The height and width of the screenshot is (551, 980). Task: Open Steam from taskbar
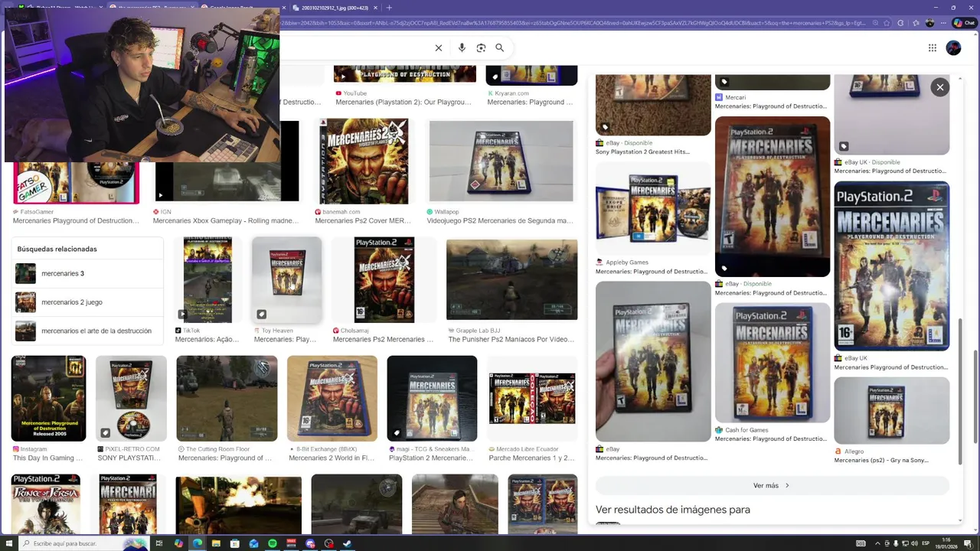(x=348, y=543)
